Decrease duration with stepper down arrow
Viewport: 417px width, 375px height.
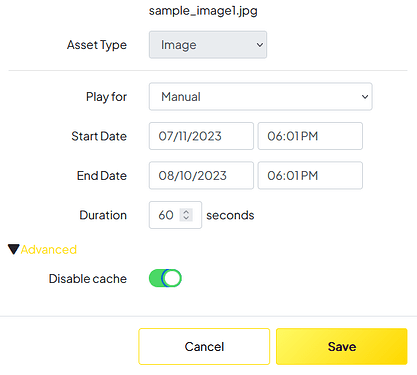[x=186, y=218]
